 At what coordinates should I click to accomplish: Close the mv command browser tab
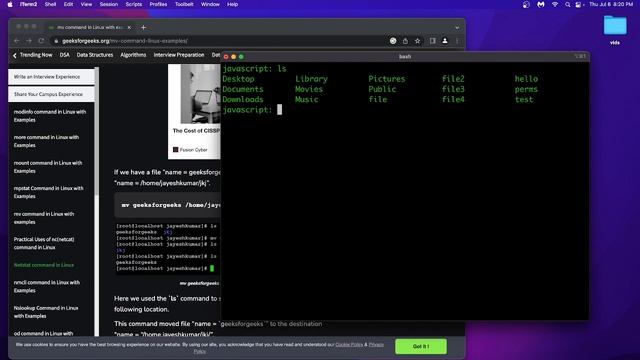129,27
